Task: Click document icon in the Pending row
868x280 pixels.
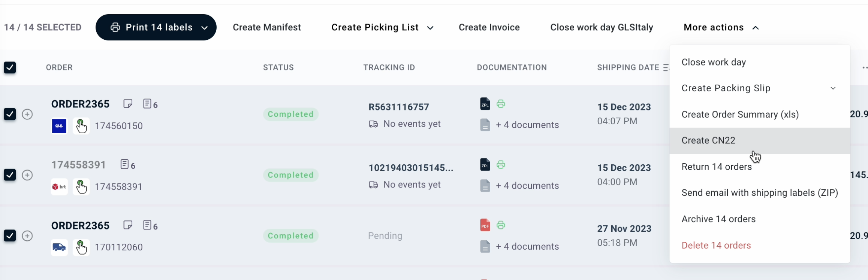Action: (x=485, y=246)
